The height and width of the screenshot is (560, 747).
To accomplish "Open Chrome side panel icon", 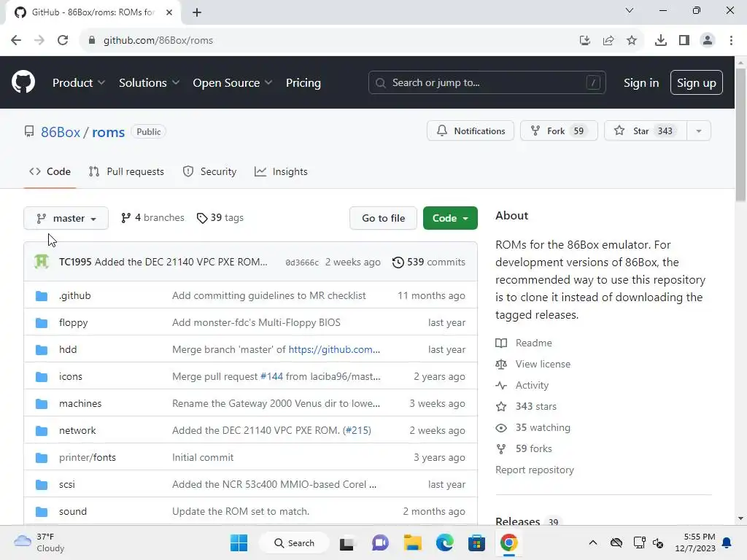I will 684,41.
